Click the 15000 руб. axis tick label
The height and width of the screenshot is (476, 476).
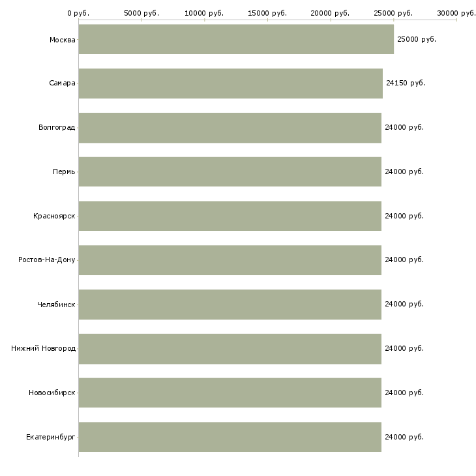(x=267, y=13)
